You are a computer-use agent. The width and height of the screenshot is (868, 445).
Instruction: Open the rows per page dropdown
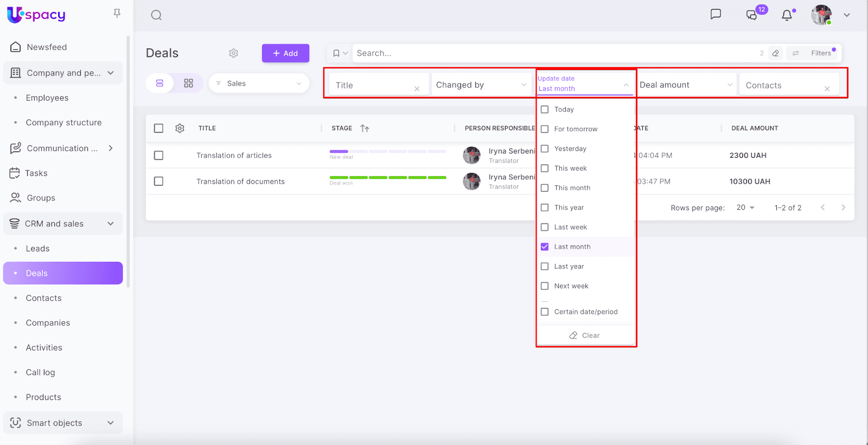tap(745, 208)
